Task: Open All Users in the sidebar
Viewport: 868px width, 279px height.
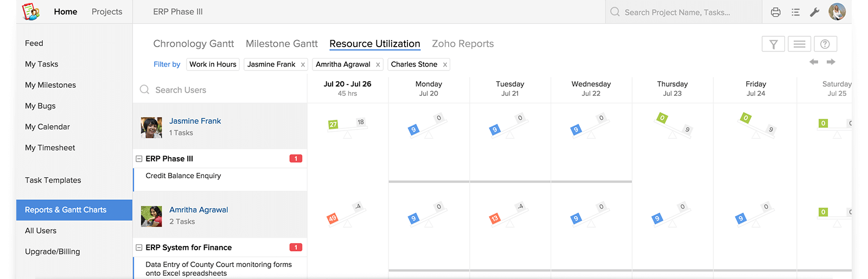Action: [41, 231]
